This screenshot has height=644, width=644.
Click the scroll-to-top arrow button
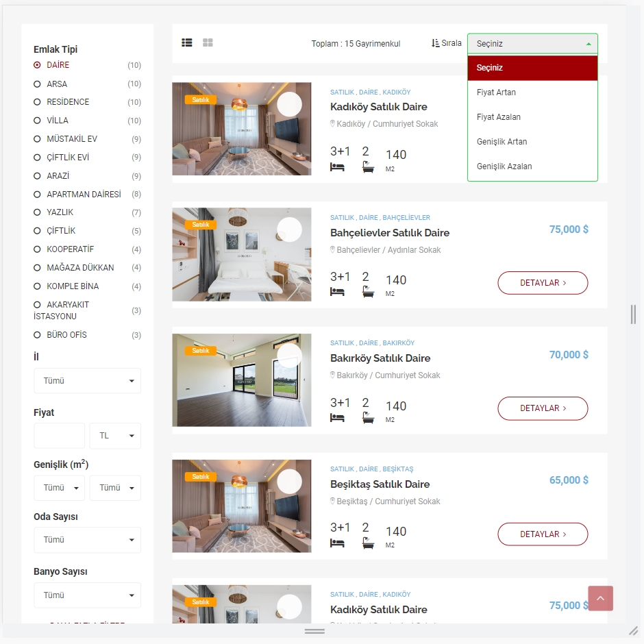coord(600,598)
